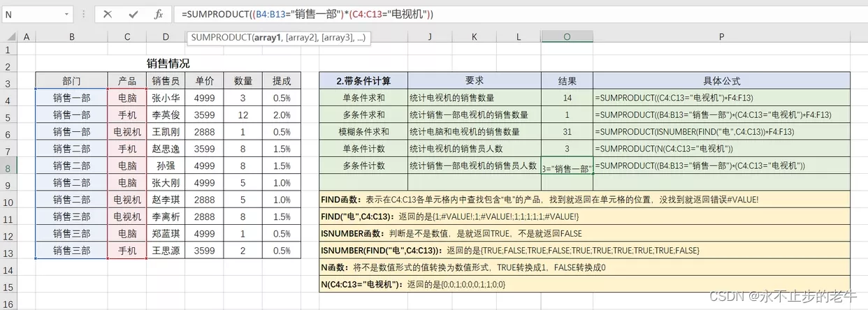The width and height of the screenshot is (868, 310).
Task: Select cell 统计电视机的销售数量
Action: (x=474, y=98)
